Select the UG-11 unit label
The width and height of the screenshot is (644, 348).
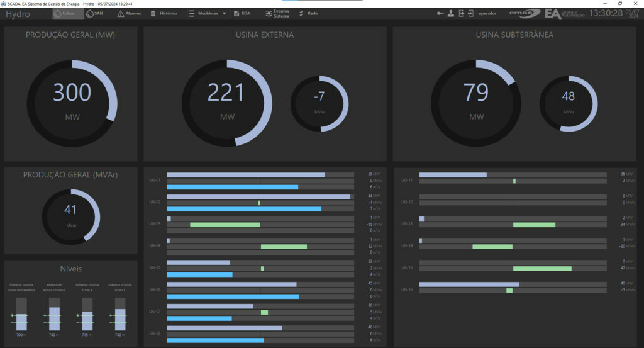407,180
